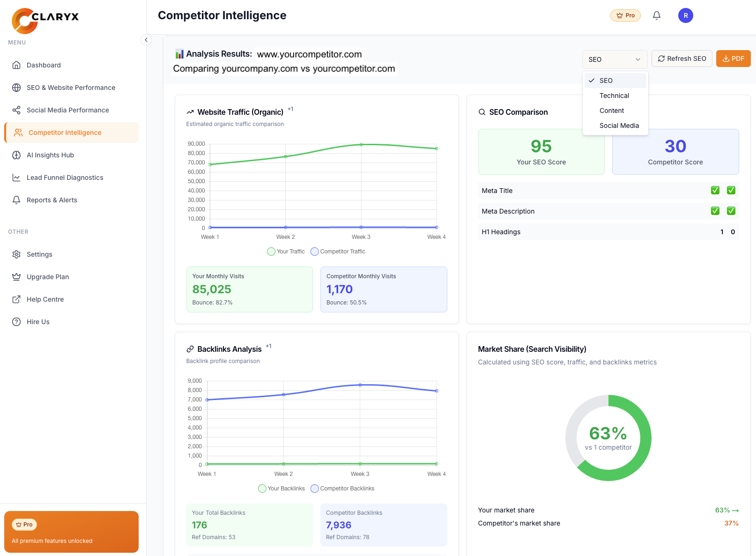The width and height of the screenshot is (756, 556).
Task: Toggle Competitor Traffic legend marker
Action: coord(315,252)
